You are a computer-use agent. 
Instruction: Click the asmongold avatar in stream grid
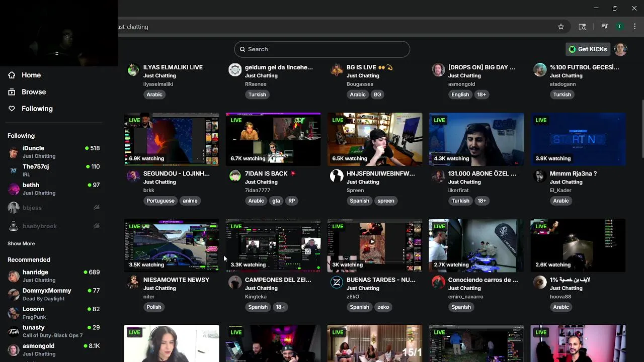(438, 70)
